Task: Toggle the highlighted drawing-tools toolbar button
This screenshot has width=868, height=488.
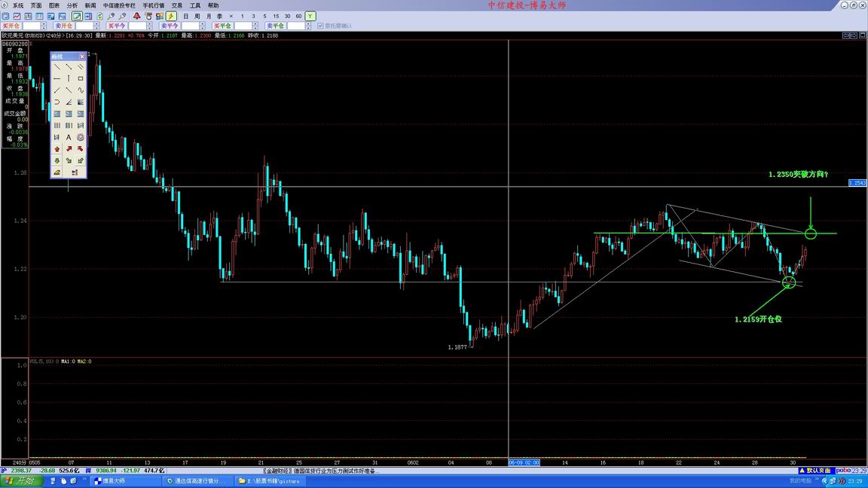Action: click(x=77, y=16)
